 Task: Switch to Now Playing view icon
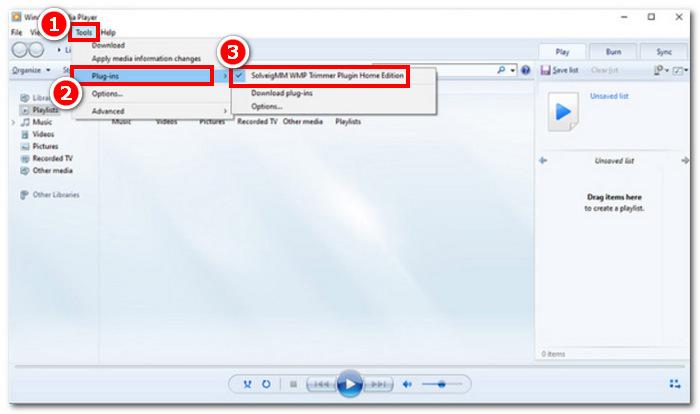point(674,384)
